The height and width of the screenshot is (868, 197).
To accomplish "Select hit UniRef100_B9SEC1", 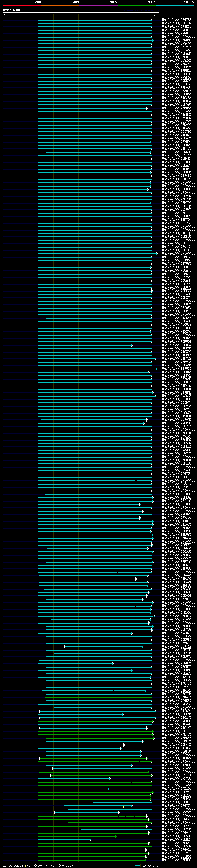I will coord(177,26).
